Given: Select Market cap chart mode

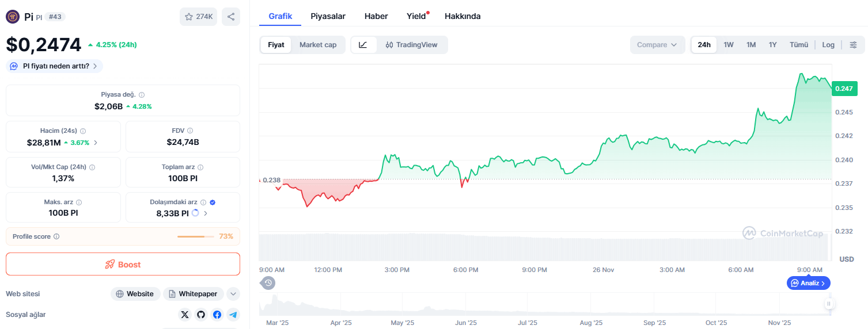Looking at the screenshot, I should (x=318, y=45).
